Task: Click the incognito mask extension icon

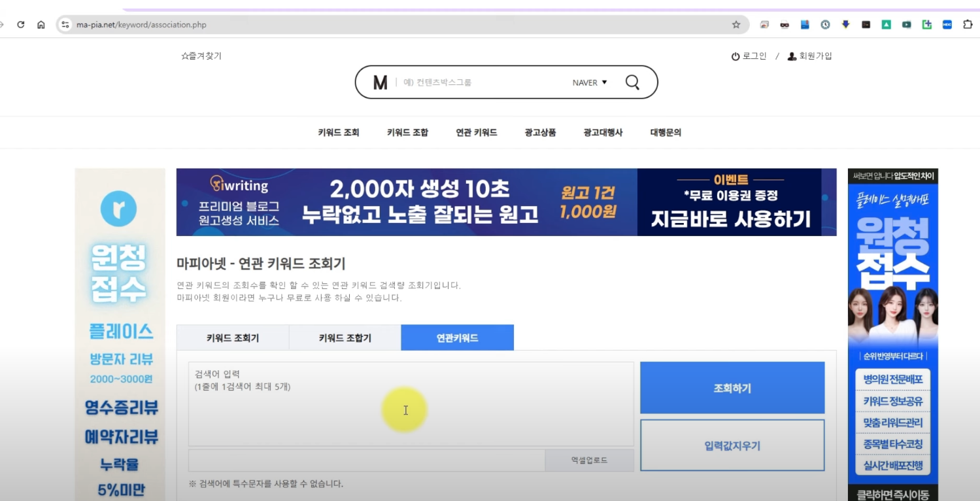Action: click(785, 24)
